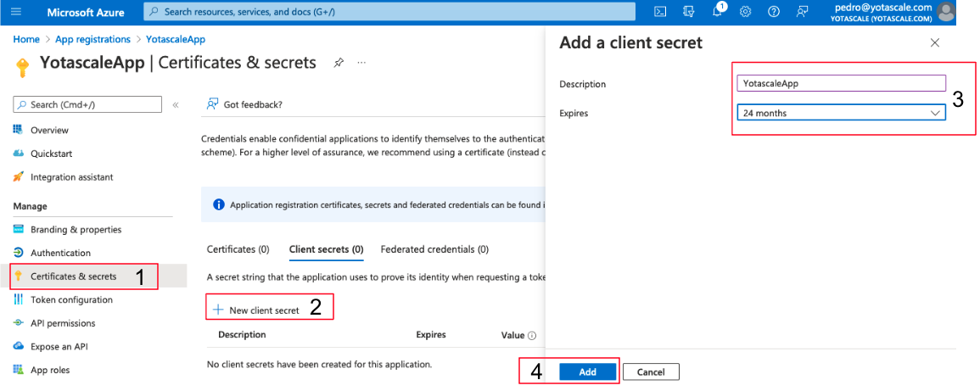Image resolution: width=980 pixels, height=391 pixels.
Task: Collapse the left sidebar menu chevron
Action: 176,104
